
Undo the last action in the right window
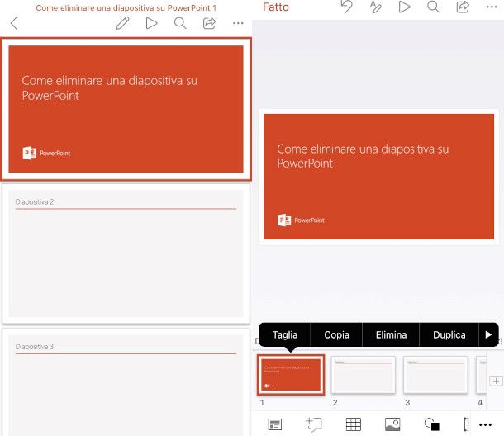click(x=347, y=7)
